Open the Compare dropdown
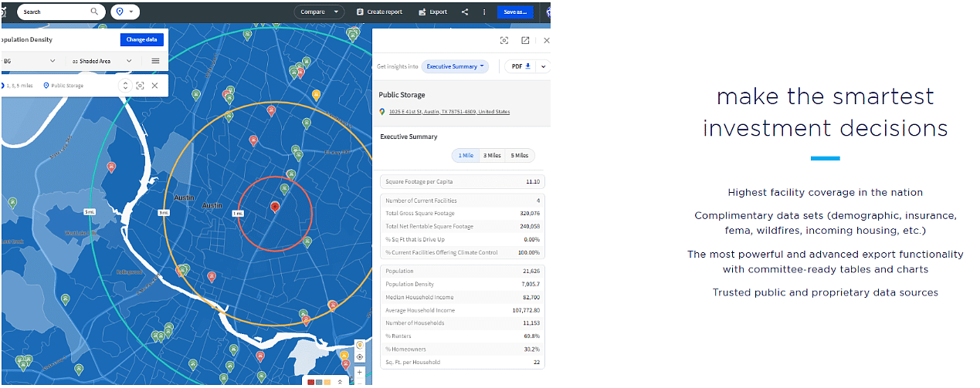 [x=319, y=12]
